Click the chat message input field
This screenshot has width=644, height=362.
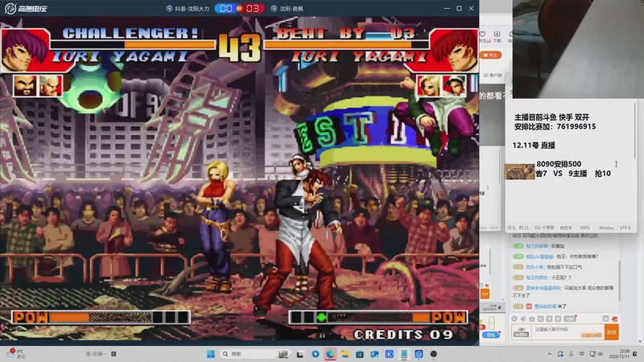[568, 332]
